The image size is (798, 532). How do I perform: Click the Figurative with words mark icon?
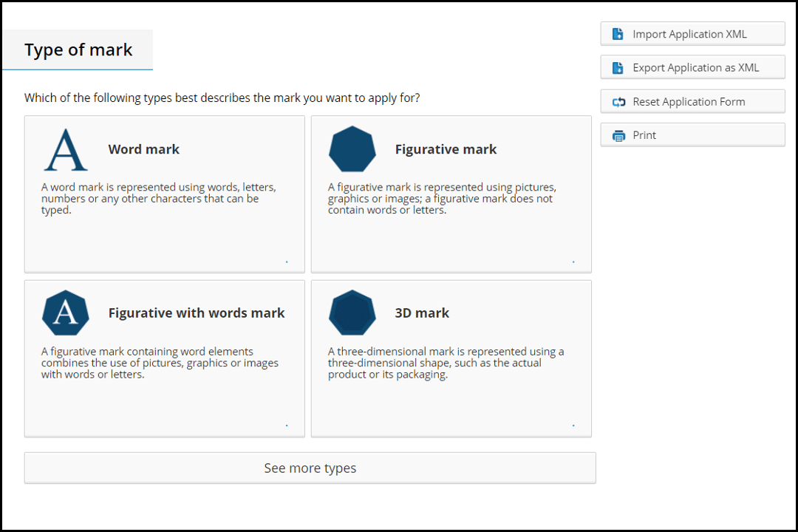(66, 313)
